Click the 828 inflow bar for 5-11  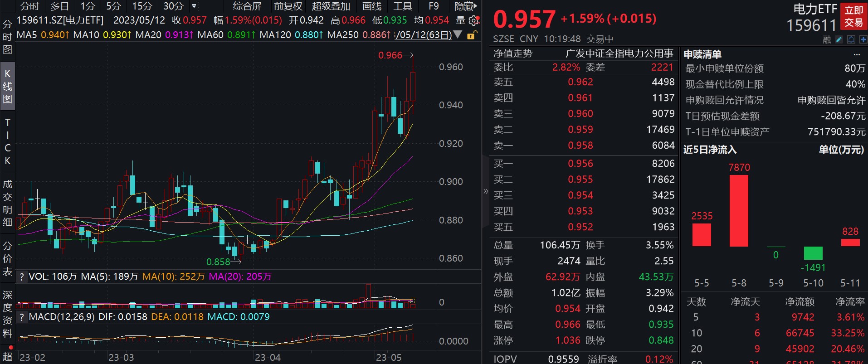click(x=850, y=243)
